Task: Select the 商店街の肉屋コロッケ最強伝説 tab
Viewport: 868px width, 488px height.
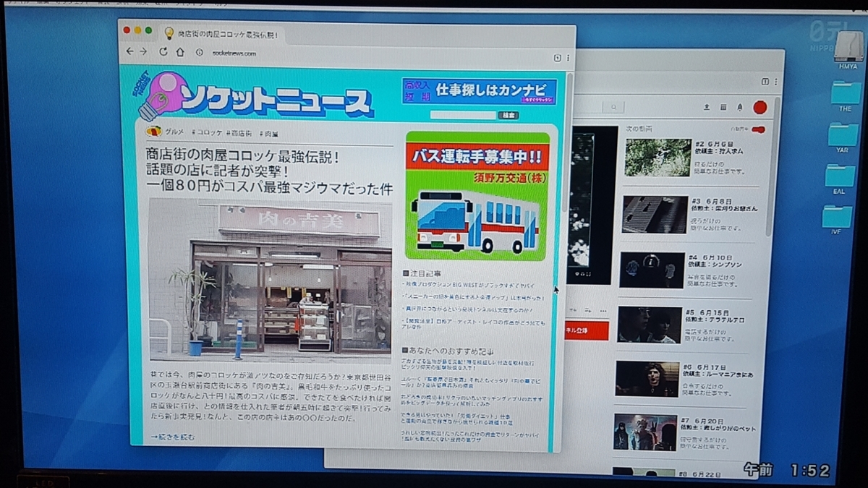Action: coord(222,34)
